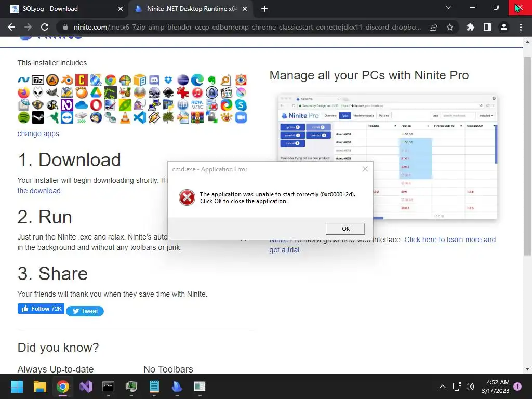Click the Python app icon

click(168, 105)
